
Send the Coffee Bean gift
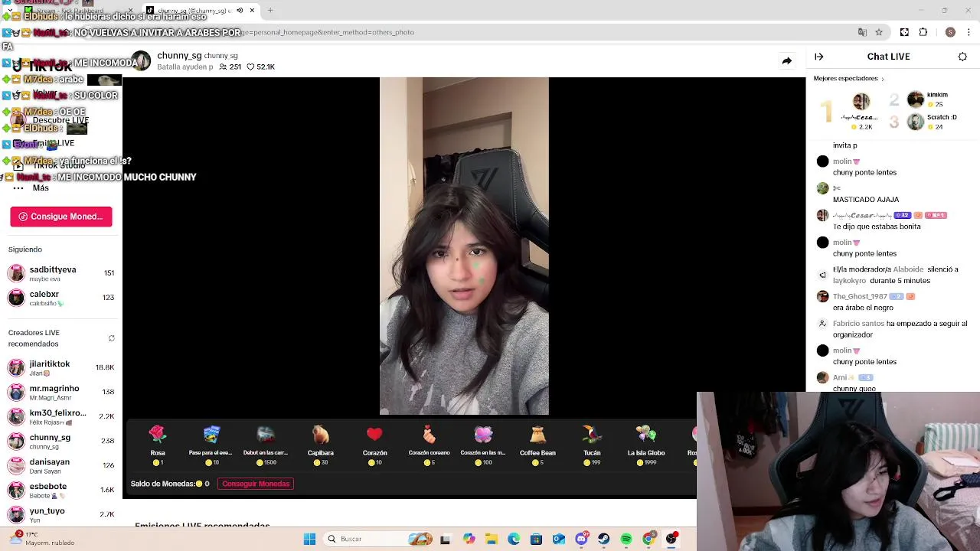pos(537,445)
